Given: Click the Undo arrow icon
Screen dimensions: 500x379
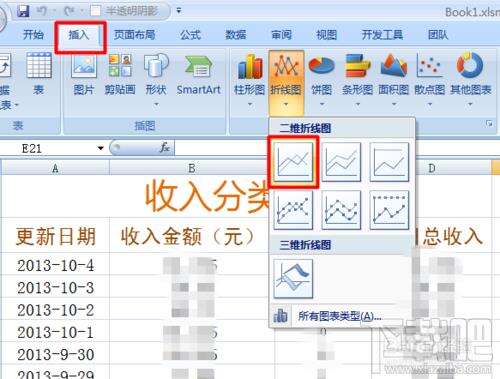Looking at the screenshot, I should pos(42,11).
